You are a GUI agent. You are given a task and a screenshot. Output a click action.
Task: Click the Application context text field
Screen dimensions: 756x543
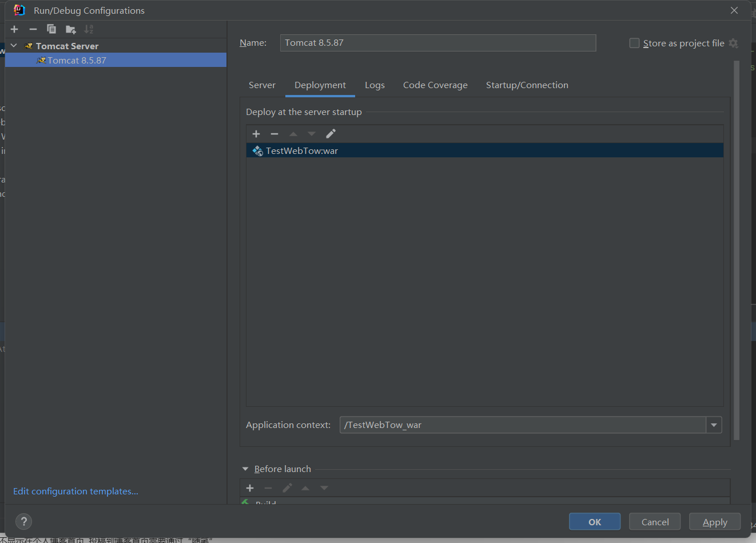pos(523,425)
